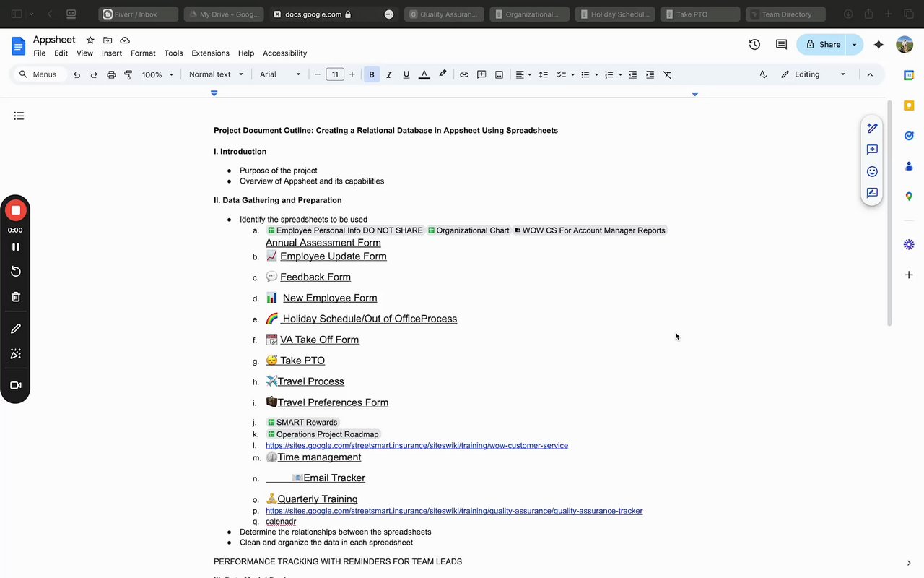
Task: Toggle the recorder camera icon
Action: [x=15, y=385]
